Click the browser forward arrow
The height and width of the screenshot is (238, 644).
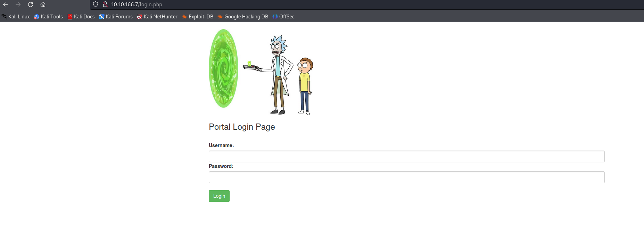pyautogui.click(x=18, y=5)
